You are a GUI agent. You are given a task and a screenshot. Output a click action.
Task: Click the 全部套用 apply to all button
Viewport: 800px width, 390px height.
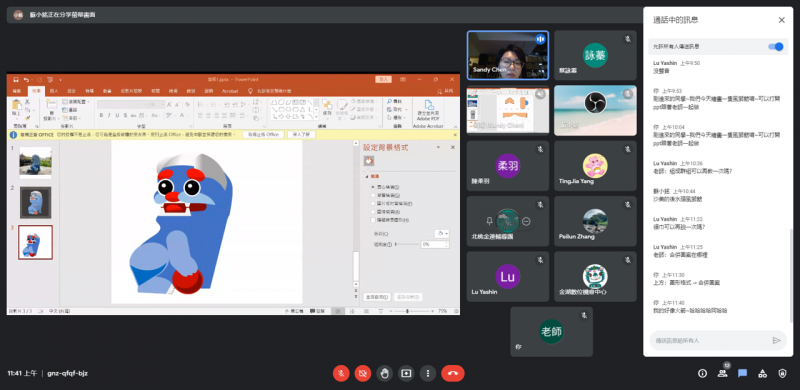[x=377, y=297]
